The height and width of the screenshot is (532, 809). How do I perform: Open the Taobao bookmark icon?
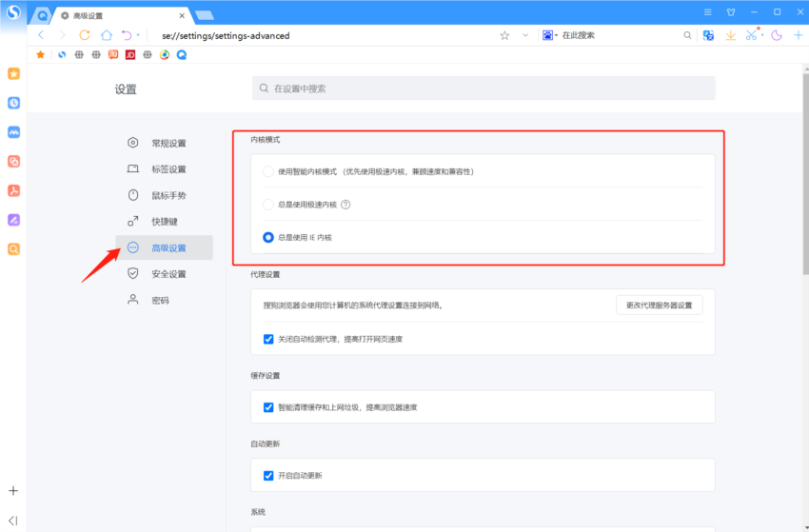tap(113, 54)
